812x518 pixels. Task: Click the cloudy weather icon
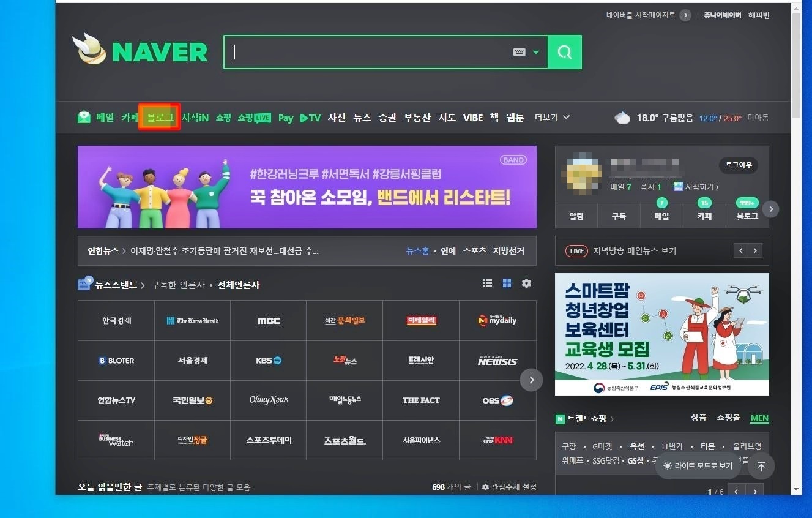(622, 118)
